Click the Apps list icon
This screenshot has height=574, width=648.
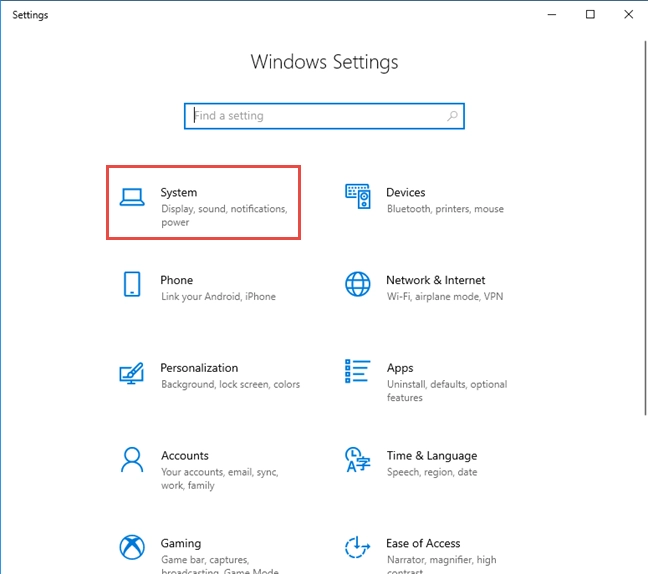coord(357,371)
